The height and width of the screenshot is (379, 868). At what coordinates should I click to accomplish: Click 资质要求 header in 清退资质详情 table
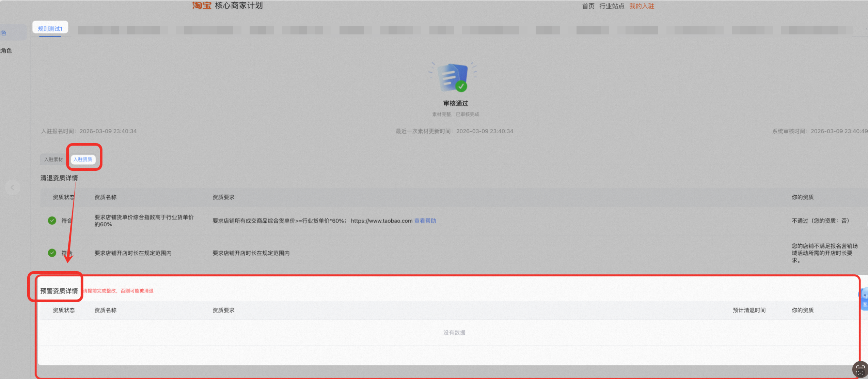223,197
